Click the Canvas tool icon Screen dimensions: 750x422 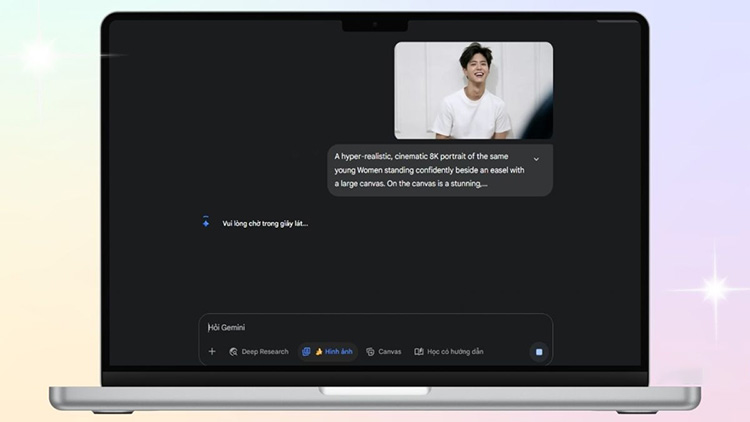coord(370,352)
